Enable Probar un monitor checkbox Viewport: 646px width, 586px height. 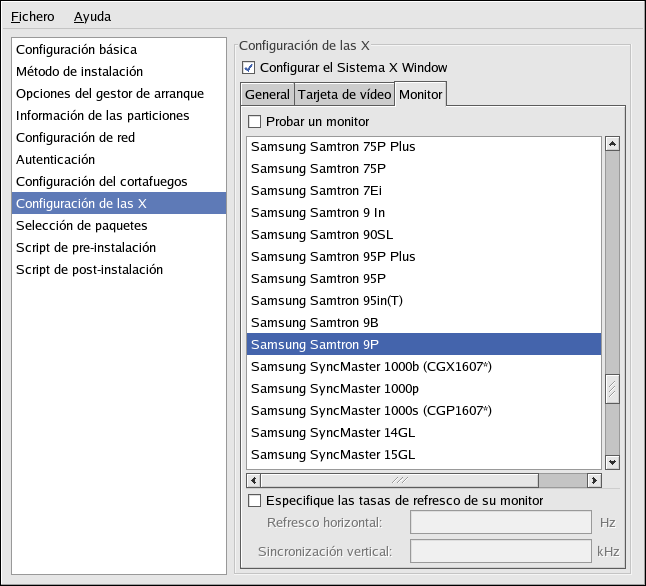[254, 122]
